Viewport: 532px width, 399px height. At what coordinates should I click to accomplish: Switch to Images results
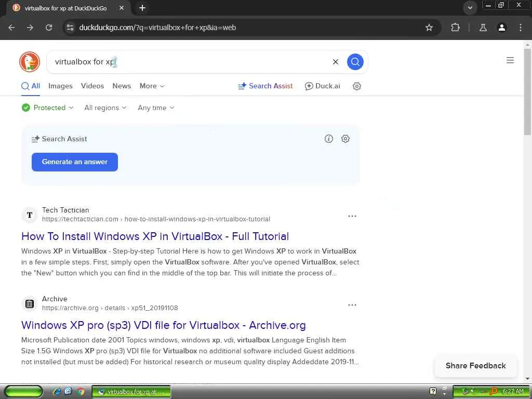click(x=60, y=86)
